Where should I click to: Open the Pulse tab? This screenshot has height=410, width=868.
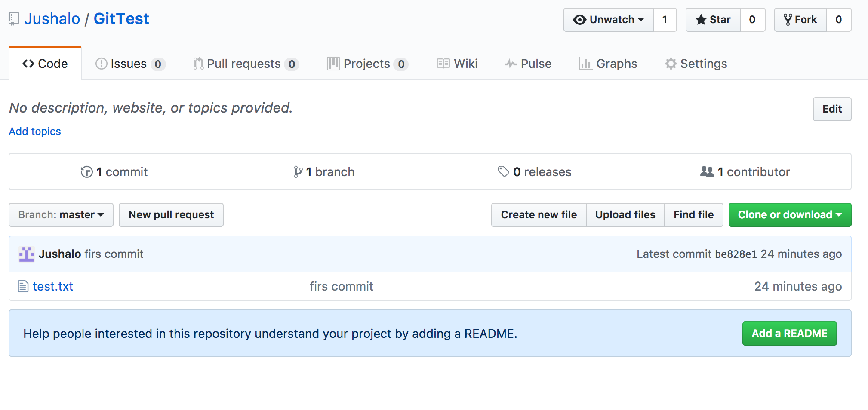[528, 64]
